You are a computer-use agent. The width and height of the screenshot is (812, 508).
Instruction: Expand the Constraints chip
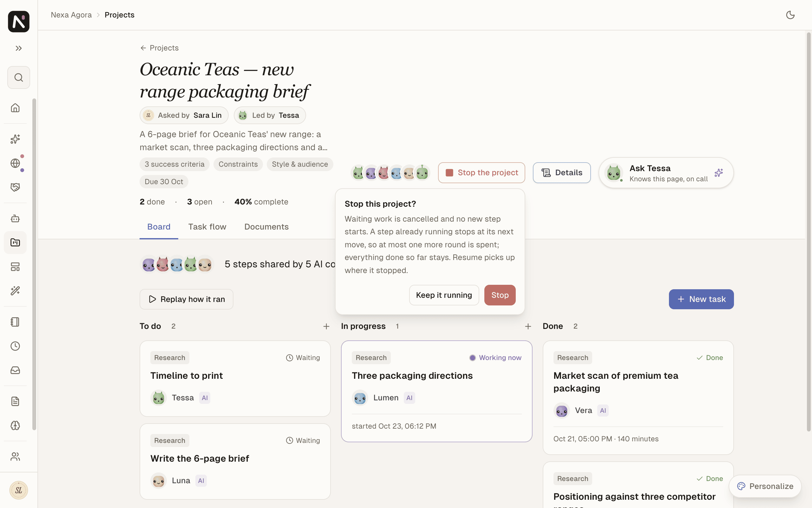(238, 164)
